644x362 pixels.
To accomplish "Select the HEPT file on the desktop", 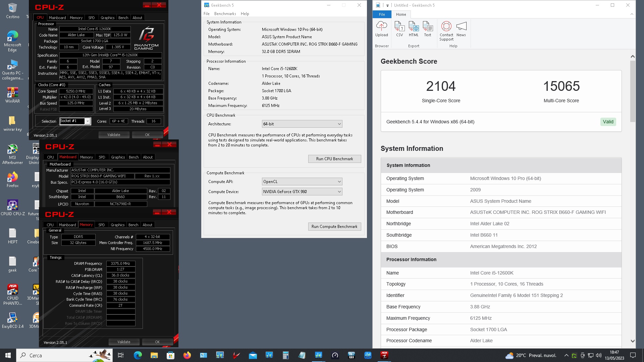I will point(13,236).
